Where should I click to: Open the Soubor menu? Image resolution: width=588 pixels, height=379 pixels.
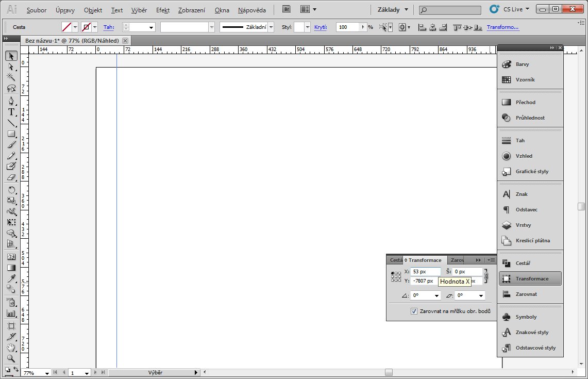pos(37,10)
